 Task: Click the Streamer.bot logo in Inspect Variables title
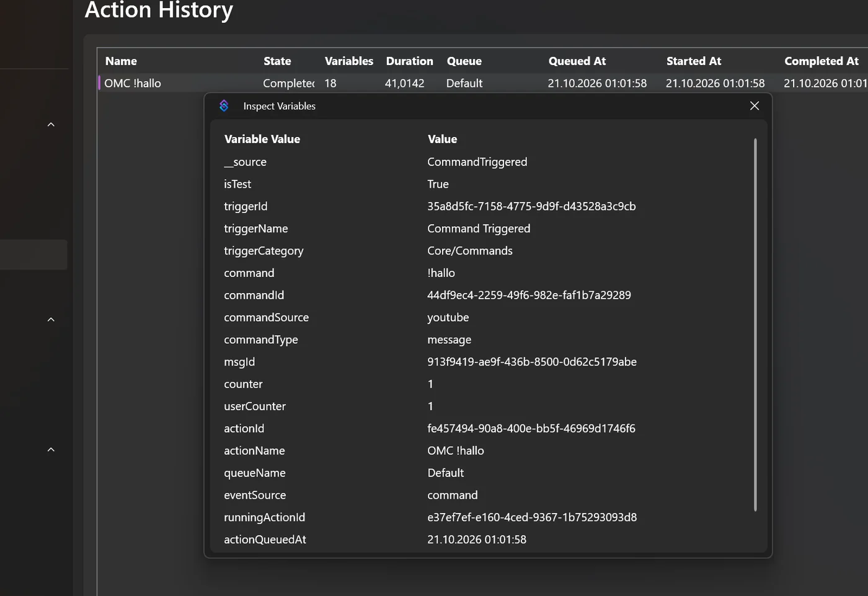click(x=224, y=106)
